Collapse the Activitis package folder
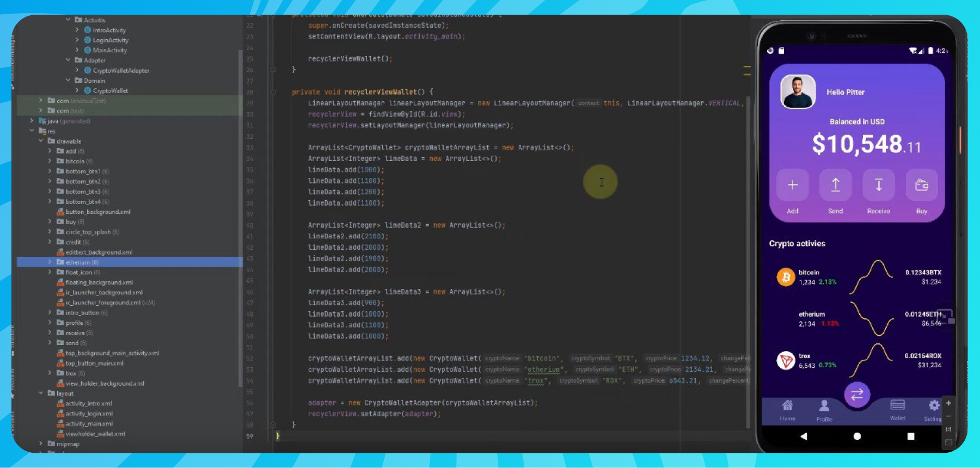 68,20
